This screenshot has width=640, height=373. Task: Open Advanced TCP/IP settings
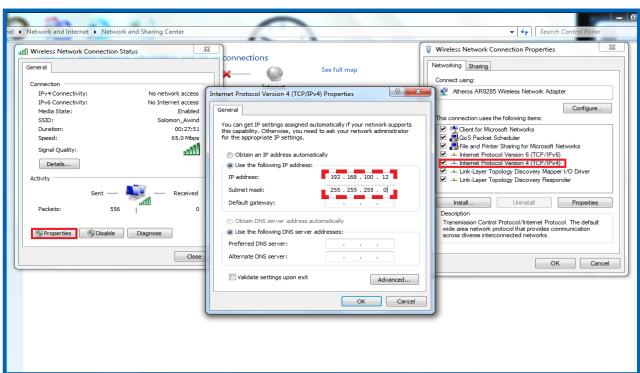[394, 280]
